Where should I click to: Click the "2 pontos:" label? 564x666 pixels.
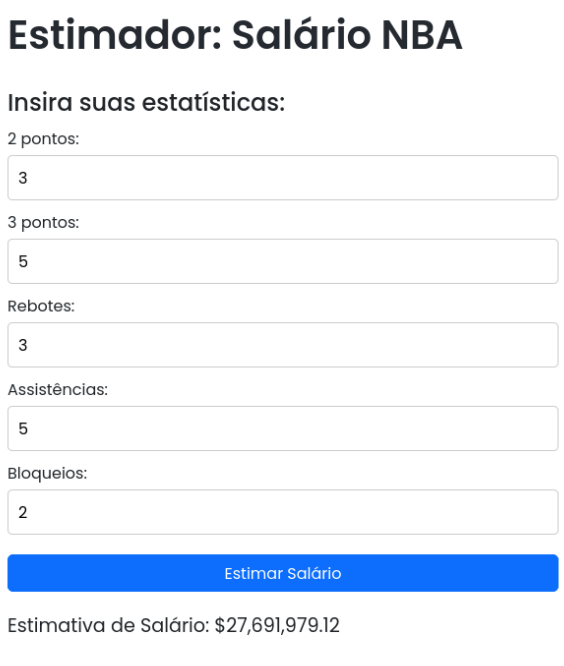click(43, 139)
